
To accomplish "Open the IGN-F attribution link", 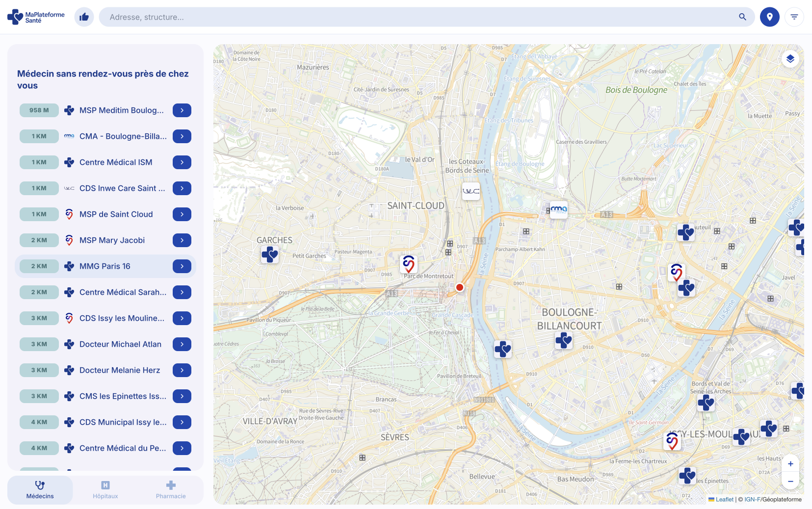I will click(752, 500).
